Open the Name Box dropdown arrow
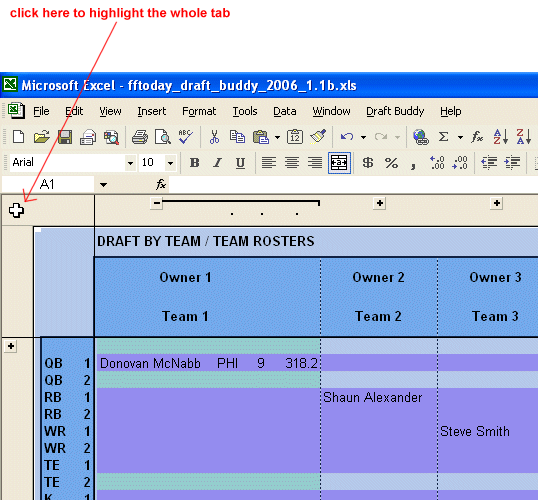 103,185
